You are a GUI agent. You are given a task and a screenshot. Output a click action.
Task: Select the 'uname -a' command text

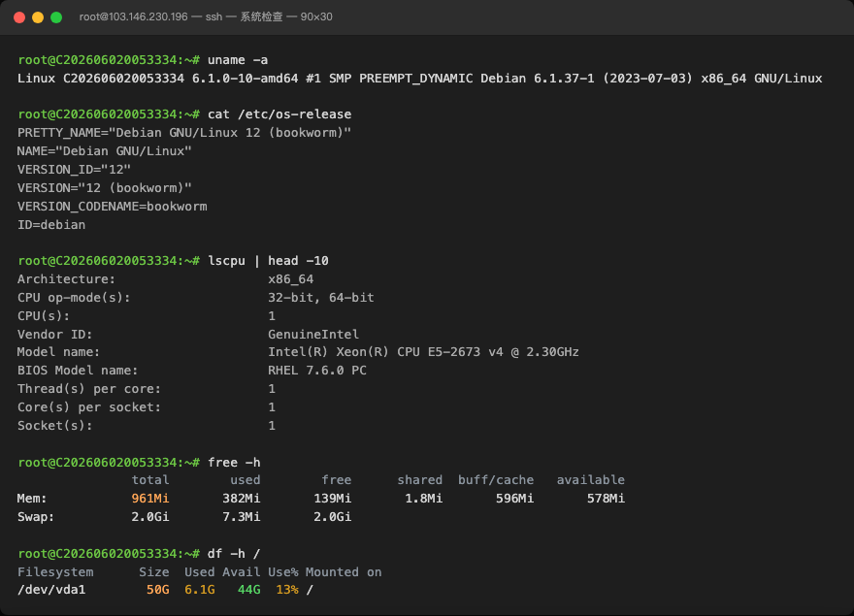tap(238, 60)
